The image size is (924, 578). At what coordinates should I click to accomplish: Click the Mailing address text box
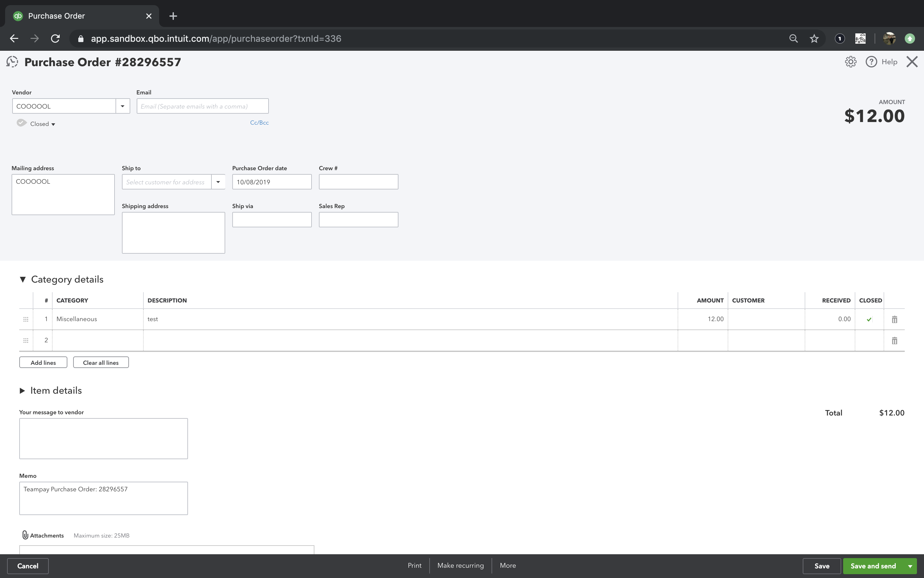pos(63,195)
